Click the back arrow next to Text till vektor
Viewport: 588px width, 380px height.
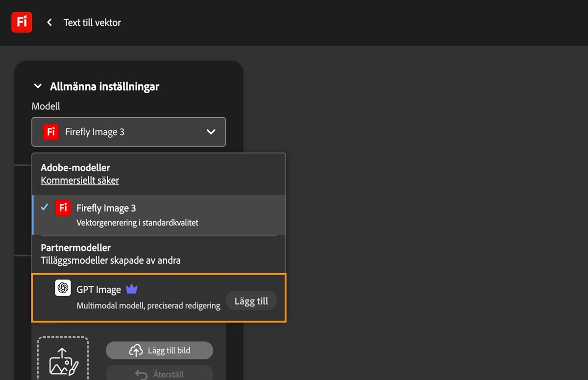tap(49, 22)
